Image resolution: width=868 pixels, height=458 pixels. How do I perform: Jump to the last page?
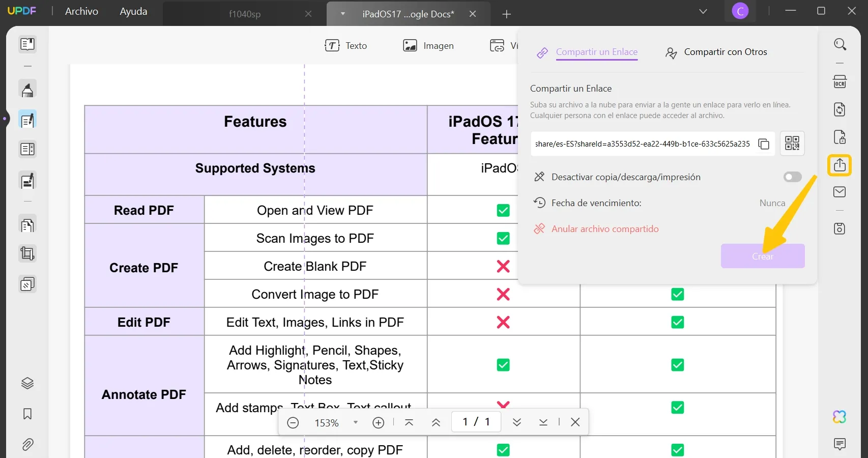[x=543, y=422]
